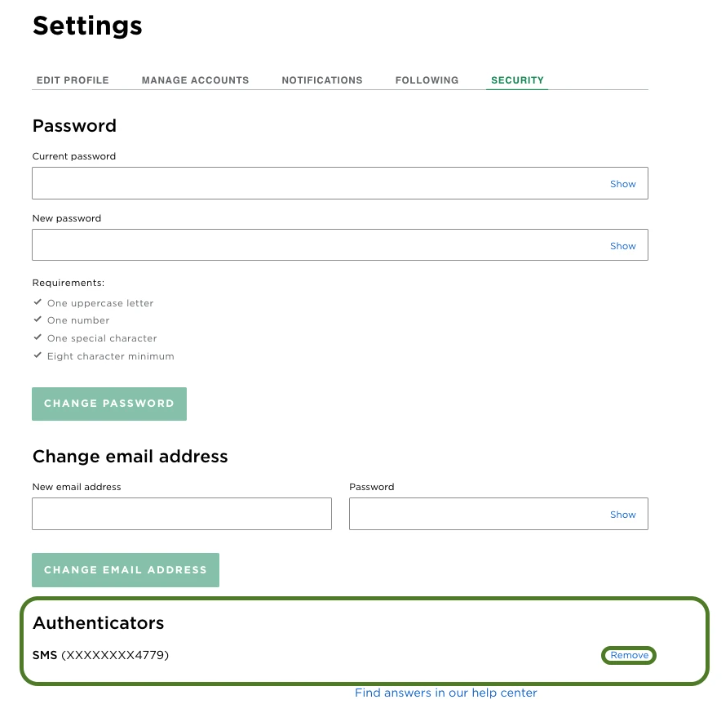Remove the SMS authenticator
Image resolution: width=723 pixels, height=709 pixels.
point(629,655)
